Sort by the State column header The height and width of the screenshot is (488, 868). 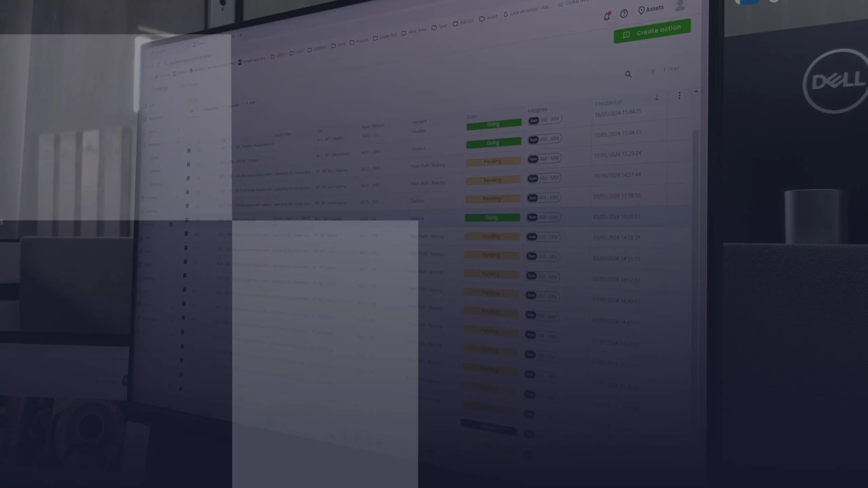(x=472, y=116)
